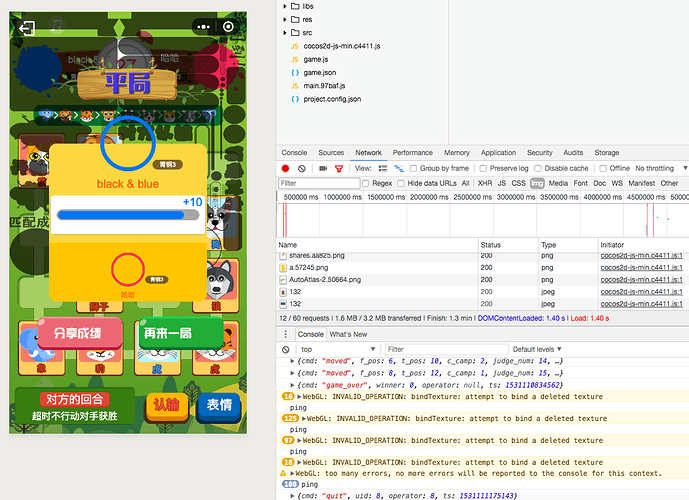Image resolution: width=689 pixels, height=500 pixels.
Task: Select the AutoAtlas-2.50664.png request row
Action: (x=482, y=280)
